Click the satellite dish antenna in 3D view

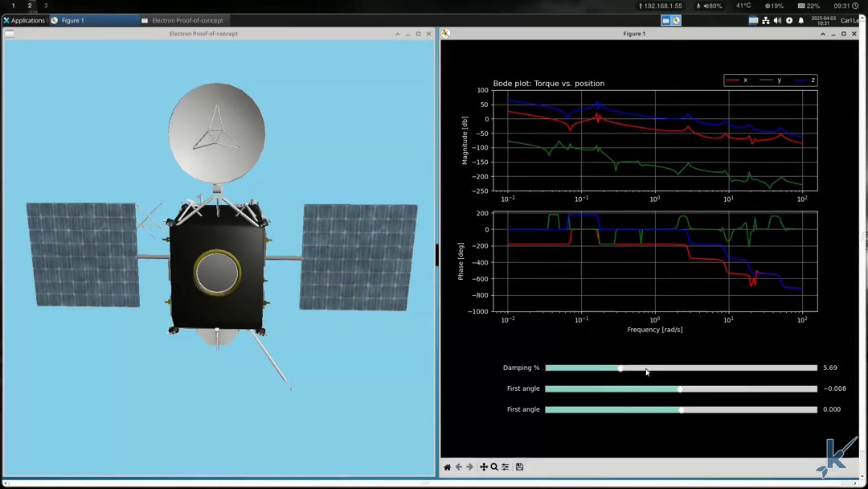pos(216,133)
